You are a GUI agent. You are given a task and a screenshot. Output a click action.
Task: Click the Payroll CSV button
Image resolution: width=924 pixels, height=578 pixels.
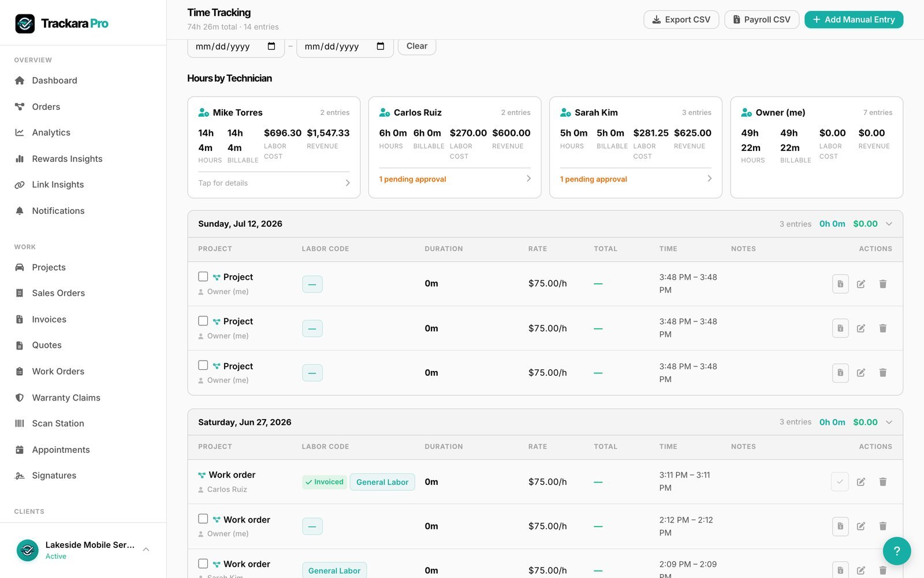(x=762, y=20)
